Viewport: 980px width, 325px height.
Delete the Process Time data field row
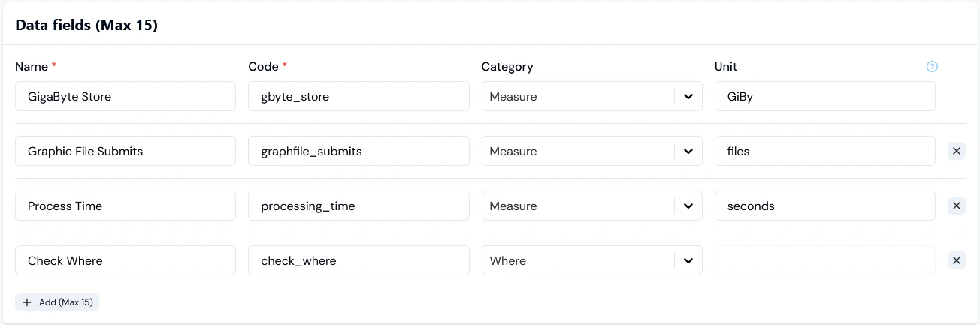tap(957, 206)
